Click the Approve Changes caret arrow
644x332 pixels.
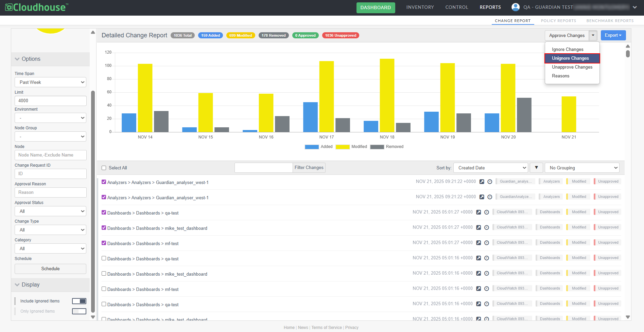coord(593,35)
